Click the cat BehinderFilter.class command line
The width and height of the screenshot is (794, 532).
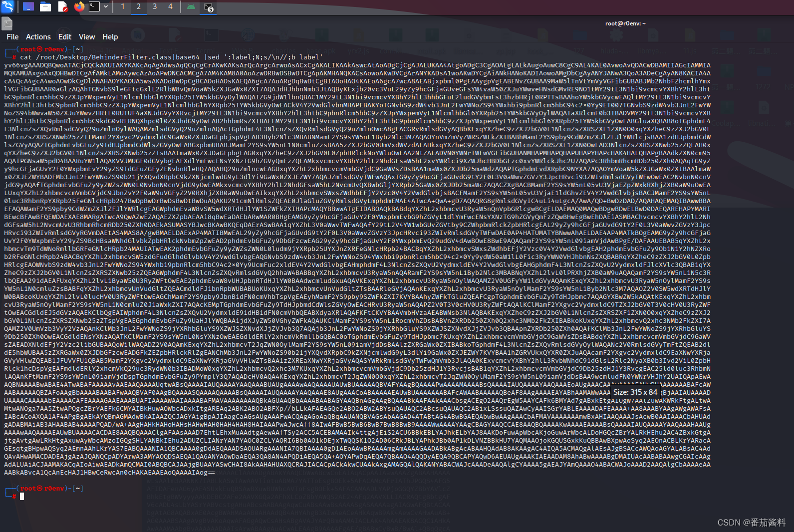pos(171,57)
